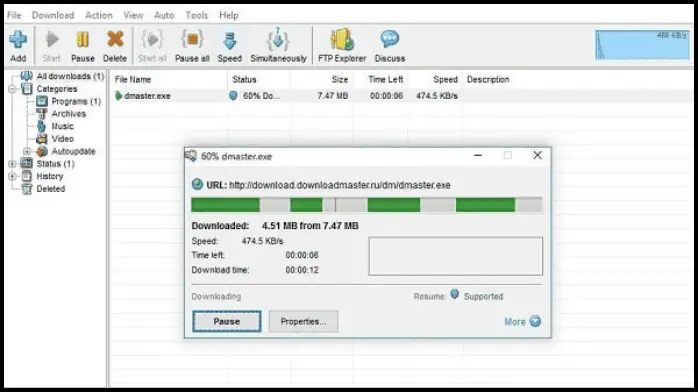This screenshot has height=392, width=698.
Task: Collapse the Categories tree node
Action: (12, 89)
